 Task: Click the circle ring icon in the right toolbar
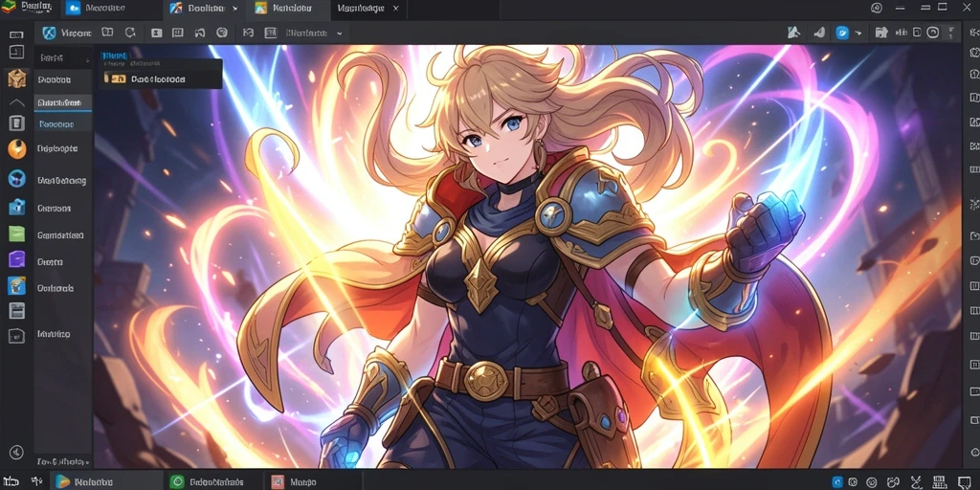click(x=932, y=33)
